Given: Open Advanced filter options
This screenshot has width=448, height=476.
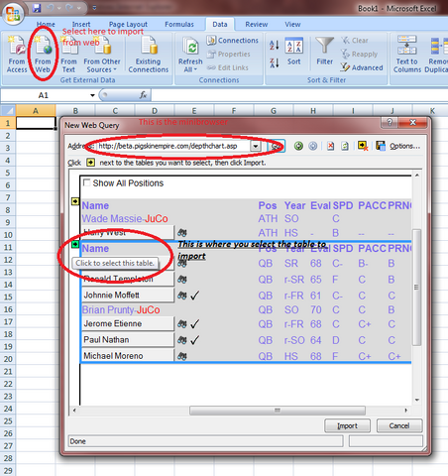Looking at the screenshot, I should [362, 67].
